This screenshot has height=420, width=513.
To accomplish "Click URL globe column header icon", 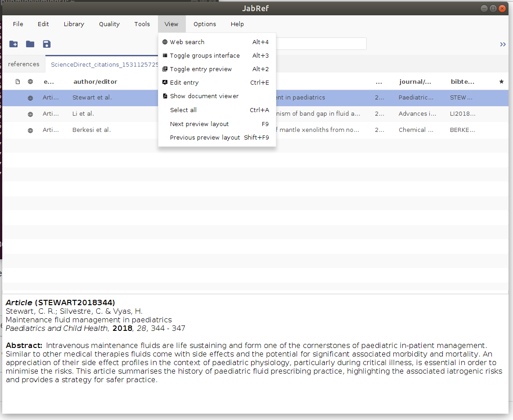I will (x=31, y=81).
